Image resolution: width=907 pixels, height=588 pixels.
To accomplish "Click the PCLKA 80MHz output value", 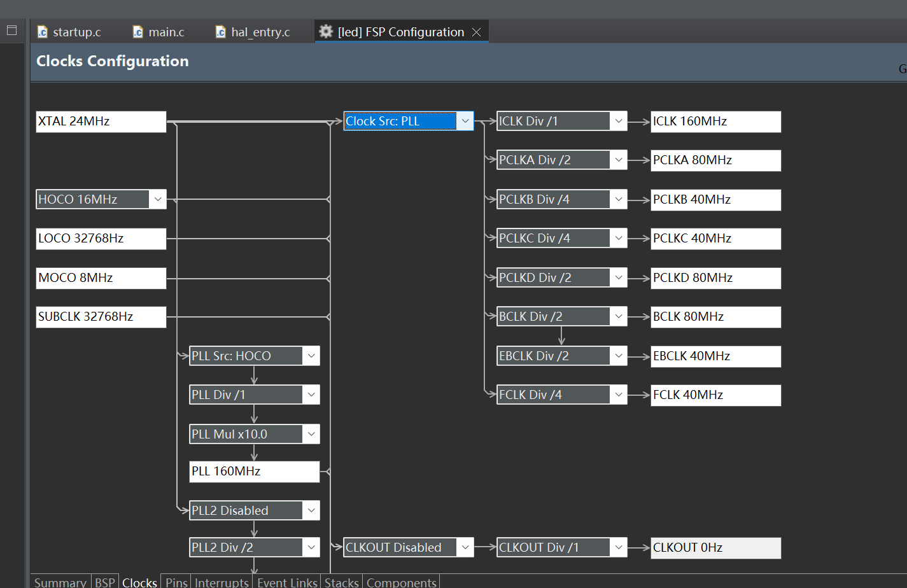I will pos(716,160).
